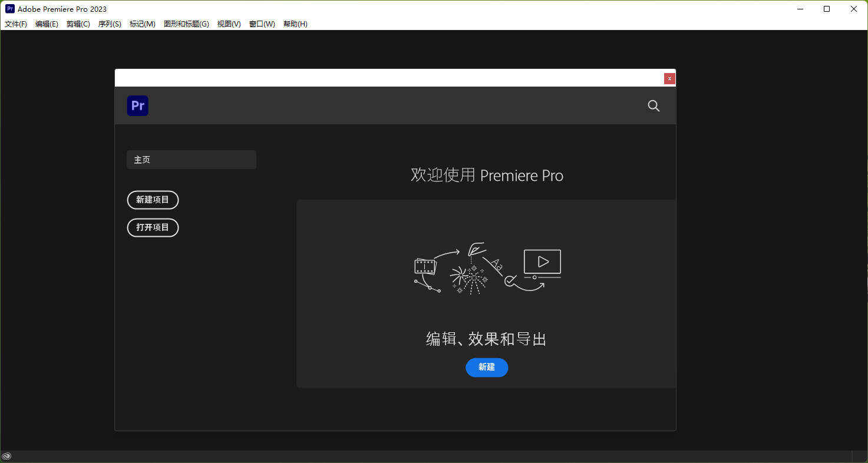Open the 窗口(W) menu

(x=262, y=24)
